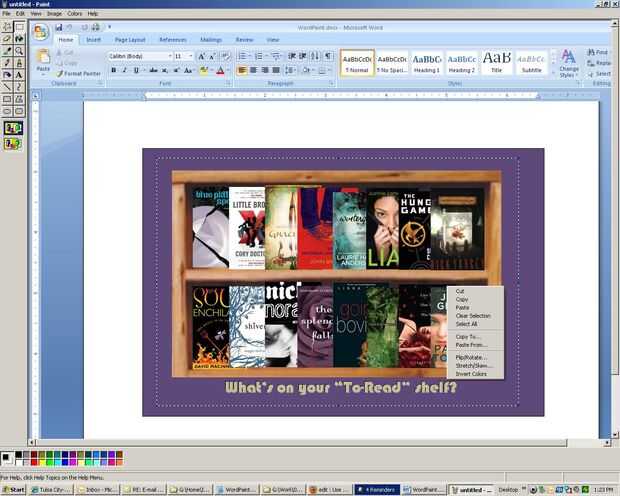Screen dimensions: 620x496
Task: Enable opaque selection mode in Paint
Action: tap(13, 128)
